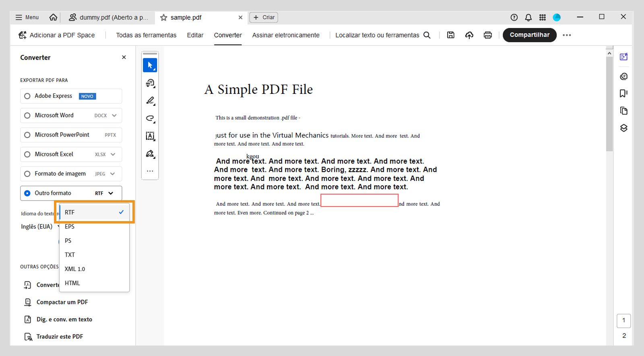Star the sample.pdf document
This screenshot has height=356, width=644.
(x=163, y=17)
